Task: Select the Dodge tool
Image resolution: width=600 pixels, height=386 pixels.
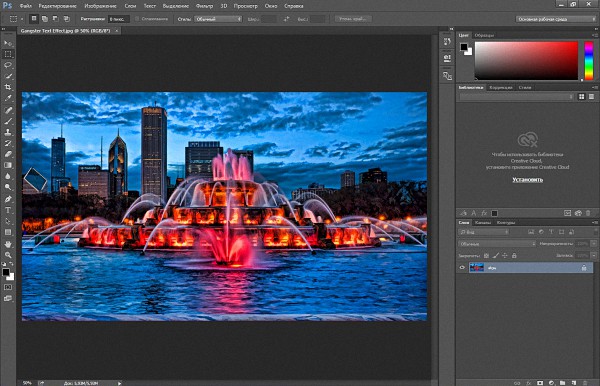Action: point(8,187)
